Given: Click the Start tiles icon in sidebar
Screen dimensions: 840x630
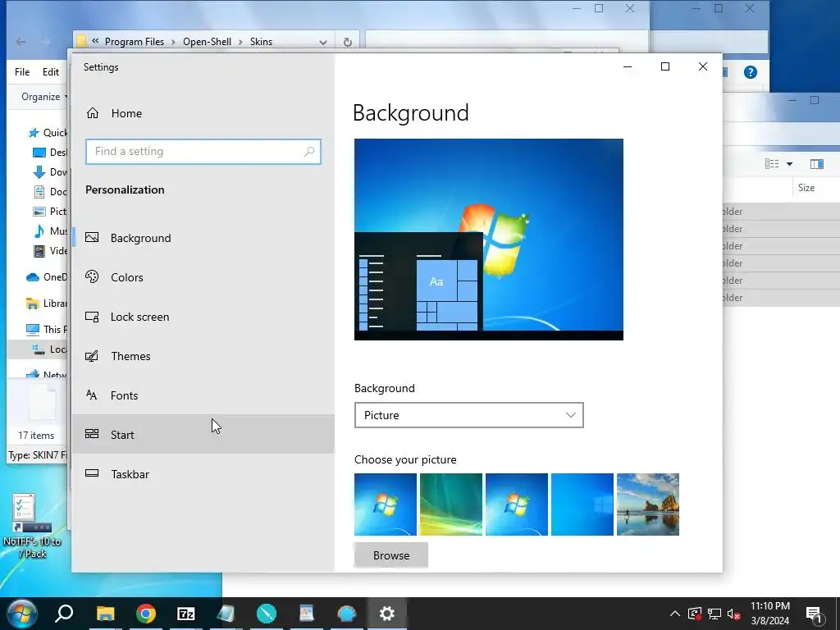Looking at the screenshot, I should pyautogui.click(x=92, y=434).
